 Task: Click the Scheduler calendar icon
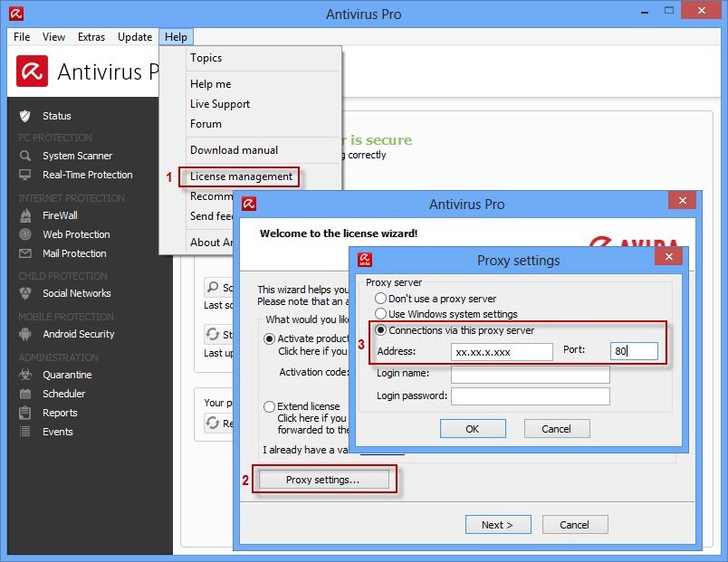point(25,394)
